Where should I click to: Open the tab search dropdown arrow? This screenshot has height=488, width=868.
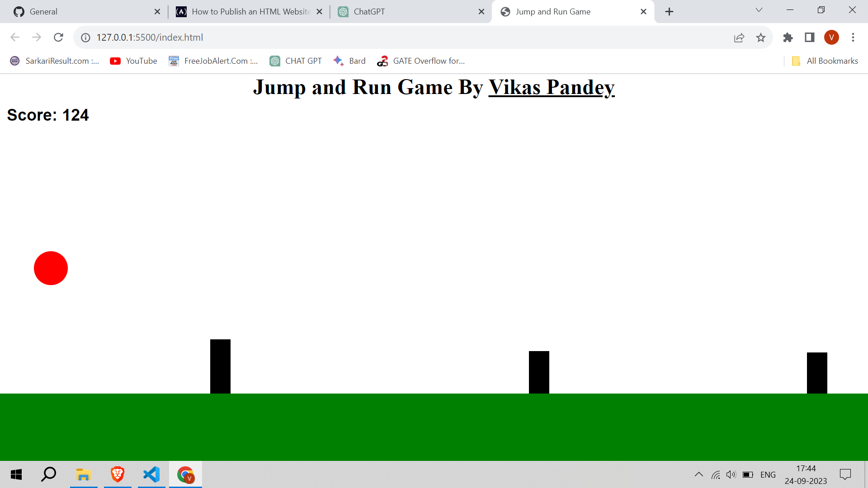tap(759, 10)
